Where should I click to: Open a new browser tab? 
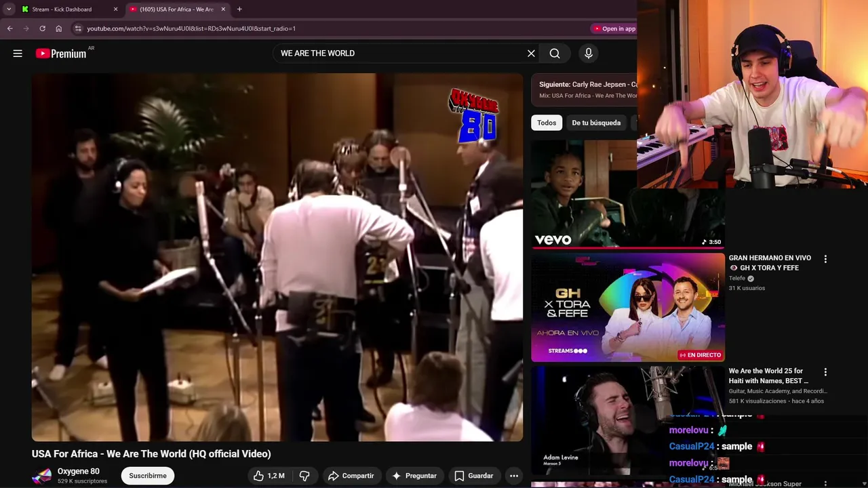tap(239, 9)
